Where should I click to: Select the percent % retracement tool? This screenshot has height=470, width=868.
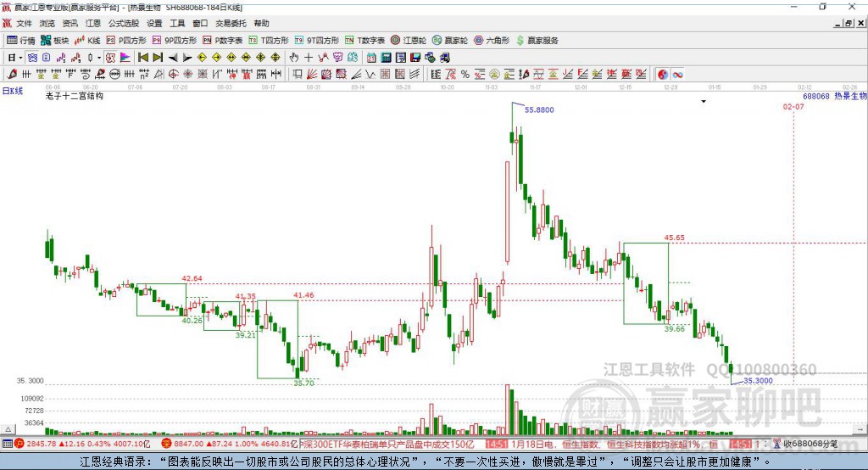[x=465, y=74]
